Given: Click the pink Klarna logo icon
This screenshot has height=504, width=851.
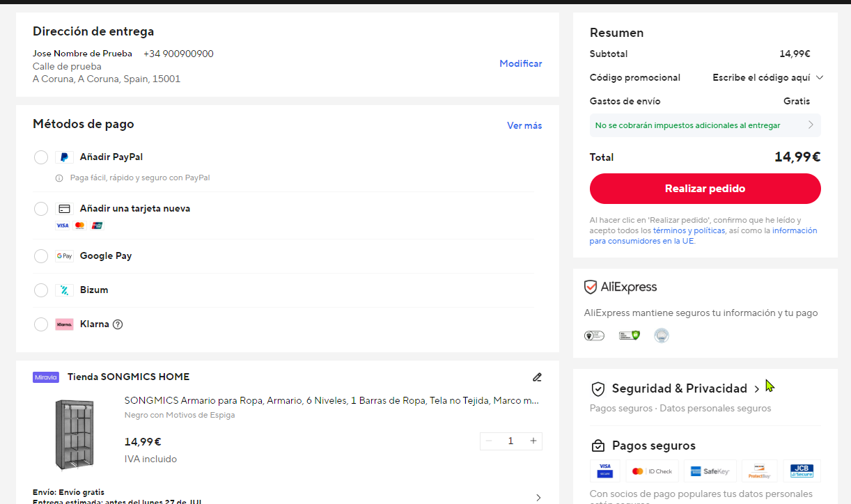Looking at the screenshot, I should 64,324.
